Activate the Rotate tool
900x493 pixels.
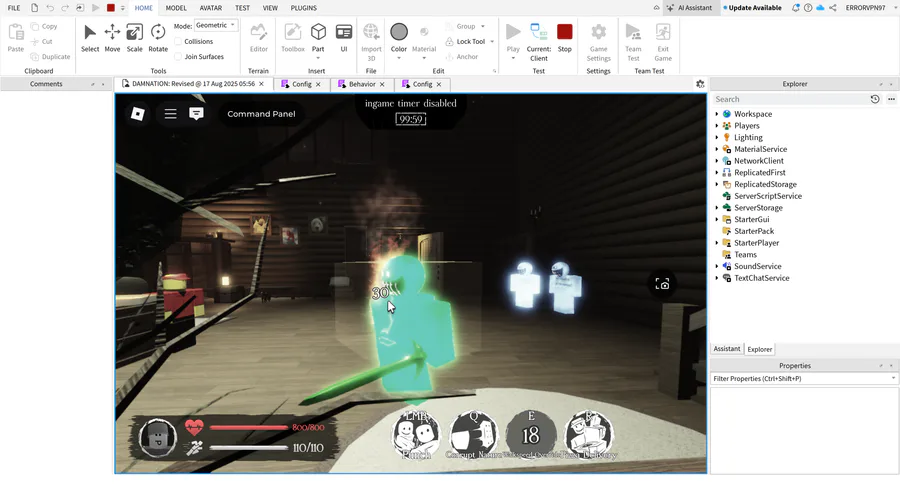click(x=158, y=38)
